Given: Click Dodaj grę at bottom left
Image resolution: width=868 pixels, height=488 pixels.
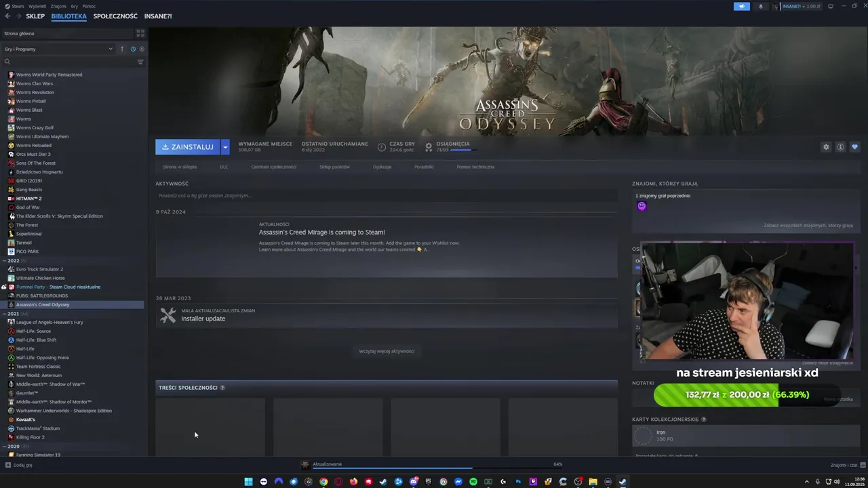Looking at the screenshot, I should (19, 465).
